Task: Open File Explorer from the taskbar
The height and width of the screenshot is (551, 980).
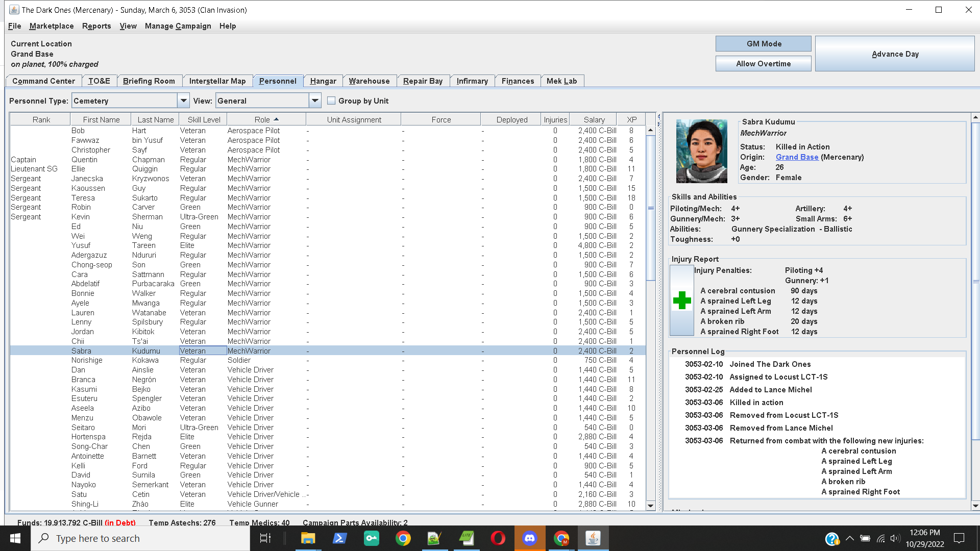Action: coord(308,538)
